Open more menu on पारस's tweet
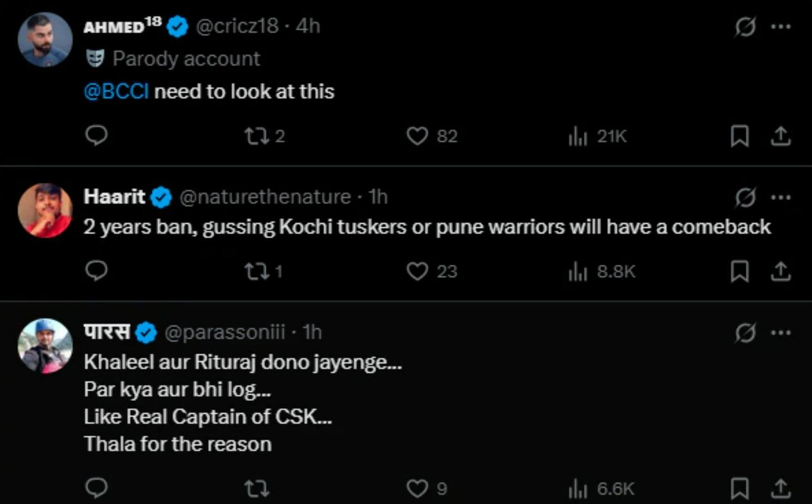Screen dimensions: 812x504 point(781,332)
